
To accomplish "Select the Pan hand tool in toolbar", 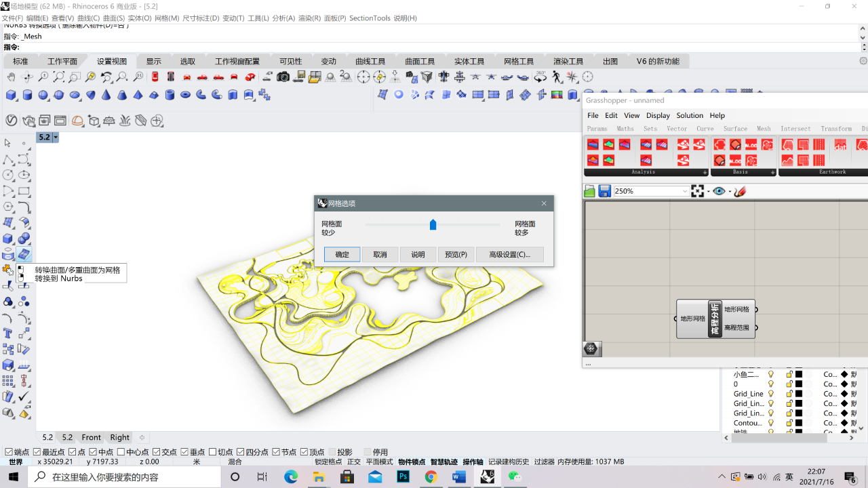I will tap(12, 77).
